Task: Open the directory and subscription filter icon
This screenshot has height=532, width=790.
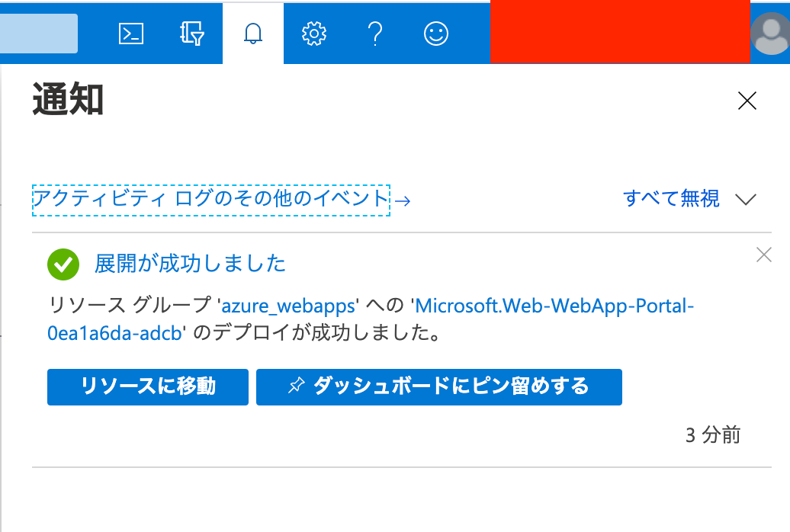Action: click(x=192, y=34)
